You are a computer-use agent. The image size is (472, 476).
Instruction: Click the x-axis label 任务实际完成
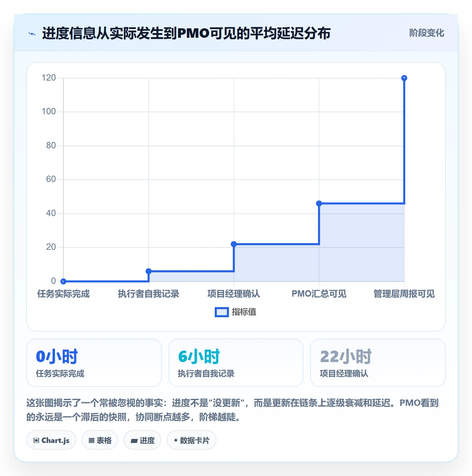click(x=63, y=294)
